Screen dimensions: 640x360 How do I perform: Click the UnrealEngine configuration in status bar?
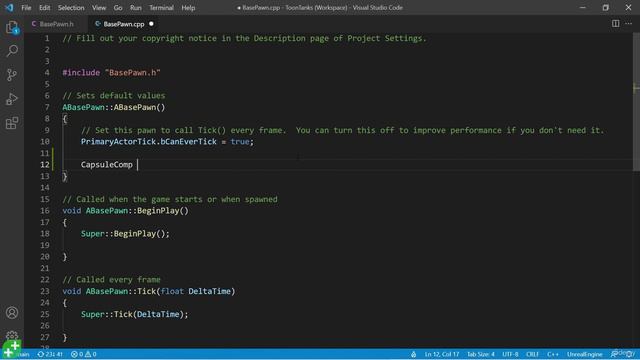coord(584,354)
